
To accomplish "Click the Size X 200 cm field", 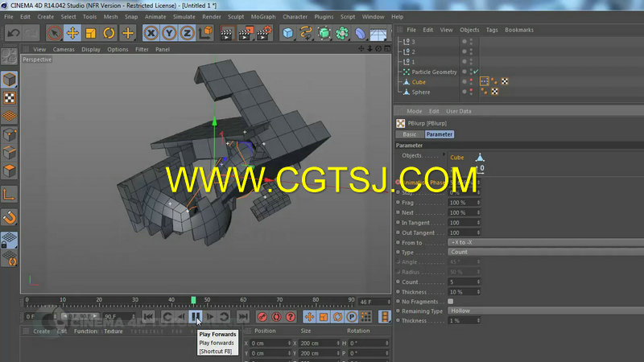I will point(320,343).
